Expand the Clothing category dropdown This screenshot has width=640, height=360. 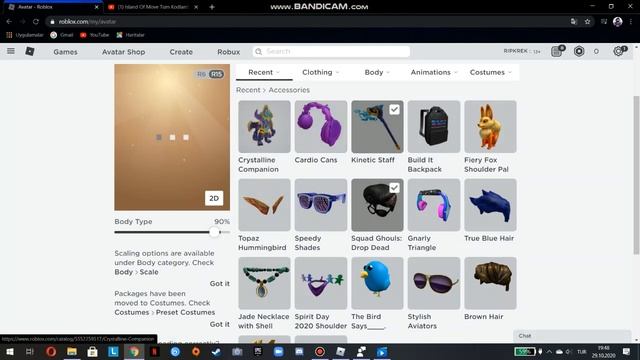coord(320,72)
